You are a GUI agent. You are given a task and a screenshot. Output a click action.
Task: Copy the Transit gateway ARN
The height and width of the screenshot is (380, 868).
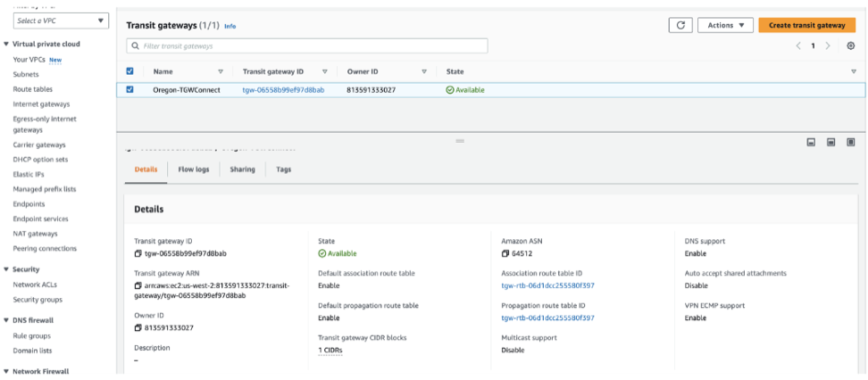click(138, 285)
